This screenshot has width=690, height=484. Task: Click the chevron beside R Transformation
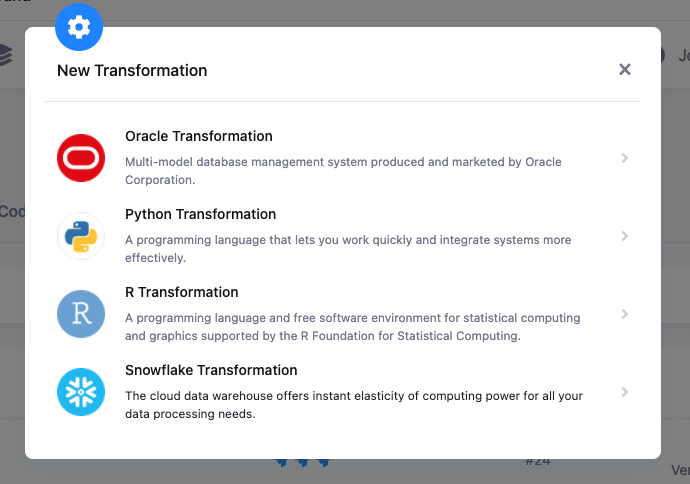(x=624, y=314)
